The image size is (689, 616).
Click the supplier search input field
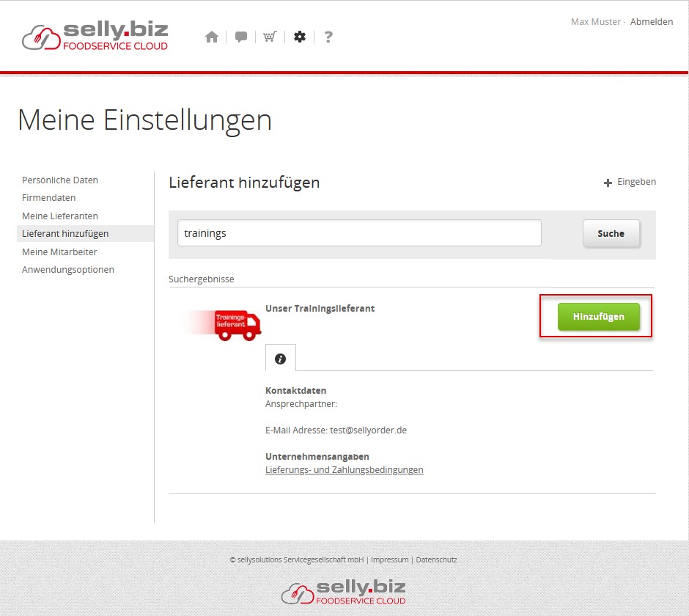359,233
